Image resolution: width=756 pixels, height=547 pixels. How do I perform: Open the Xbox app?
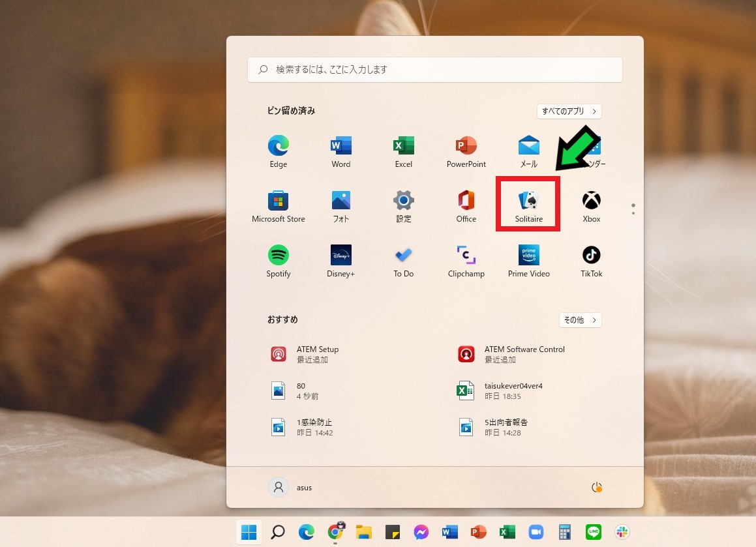[591, 206]
